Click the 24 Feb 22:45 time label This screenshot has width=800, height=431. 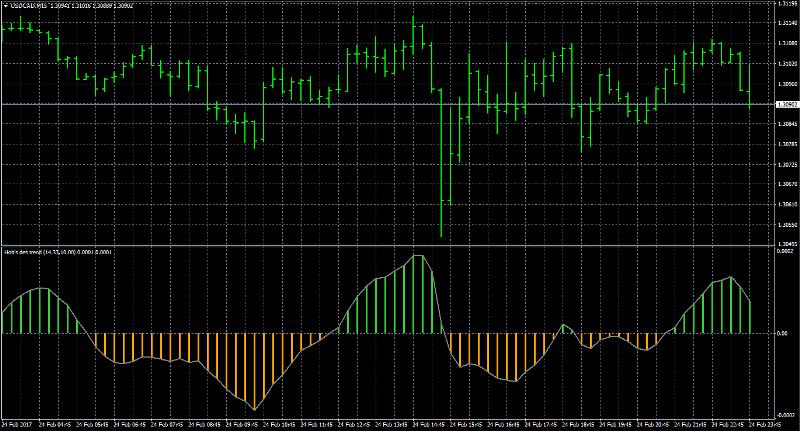click(x=729, y=424)
